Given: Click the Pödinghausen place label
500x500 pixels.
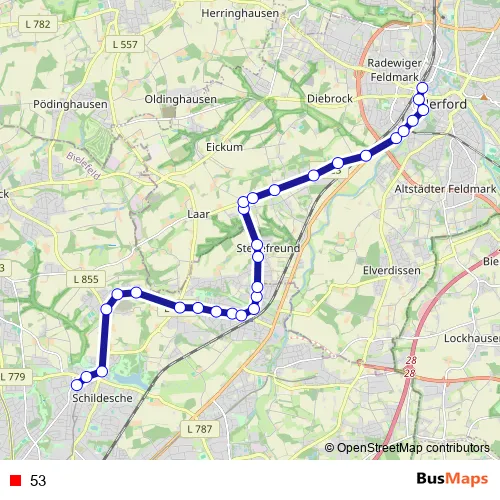Looking at the screenshot, I should click(70, 104).
